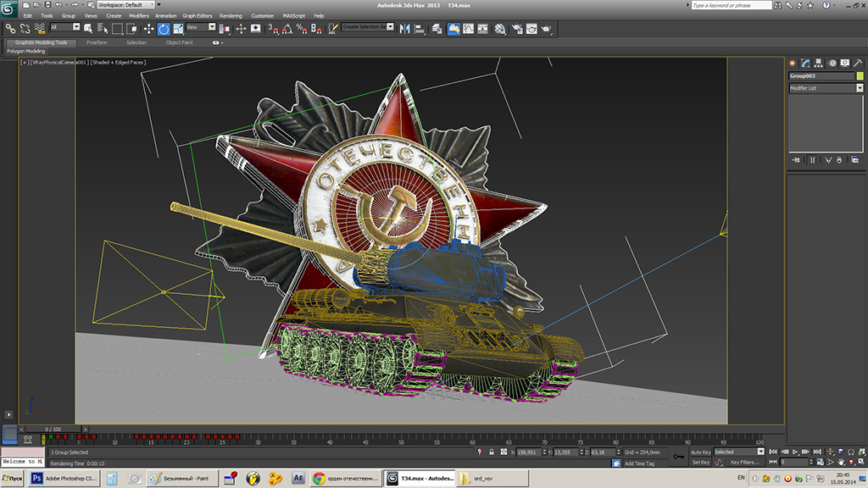Activate Select and Scale tool

(178, 29)
